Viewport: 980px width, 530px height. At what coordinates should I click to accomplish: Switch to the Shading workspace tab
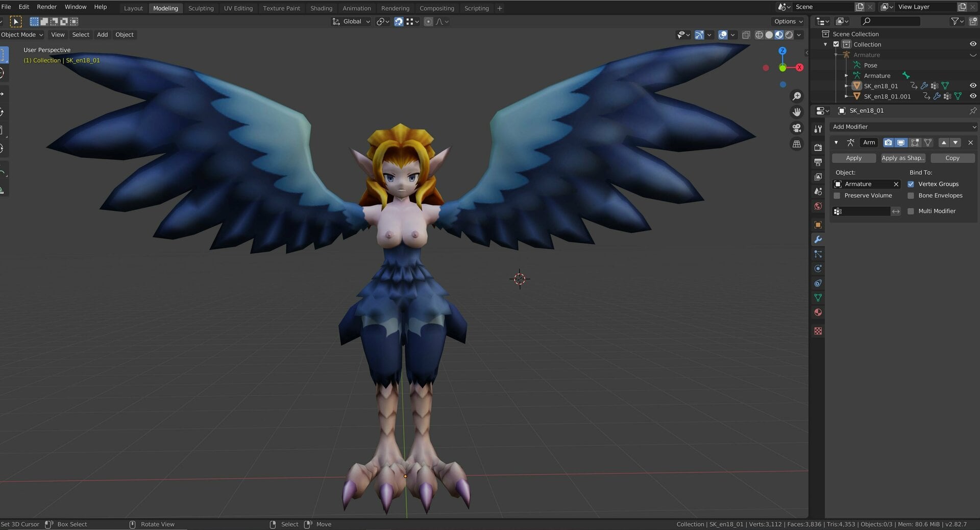click(321, 8)
